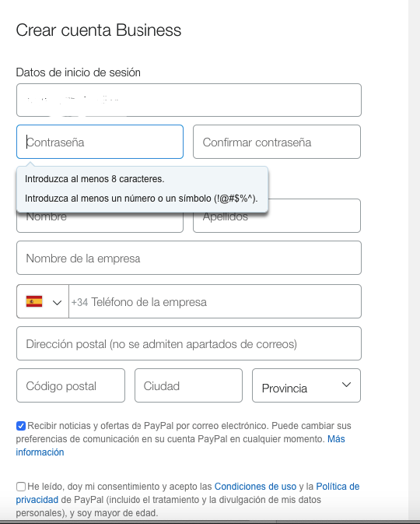Uncheck the PayPal news and offers checkbox

tap(21, 426)
